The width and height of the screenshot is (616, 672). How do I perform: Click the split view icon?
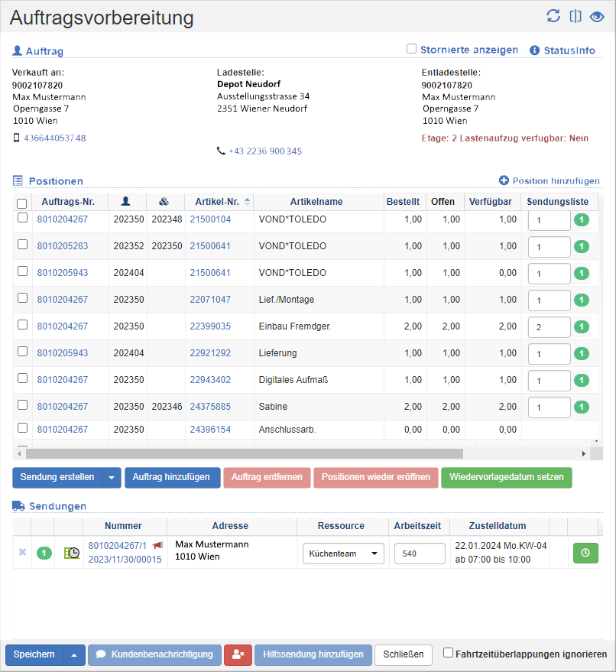tap(575, 16)
